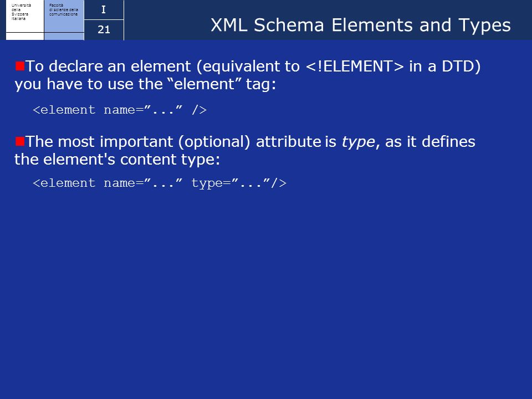Click the red bullet before "The most important"
532x399 pixels.
pos(20,141)
